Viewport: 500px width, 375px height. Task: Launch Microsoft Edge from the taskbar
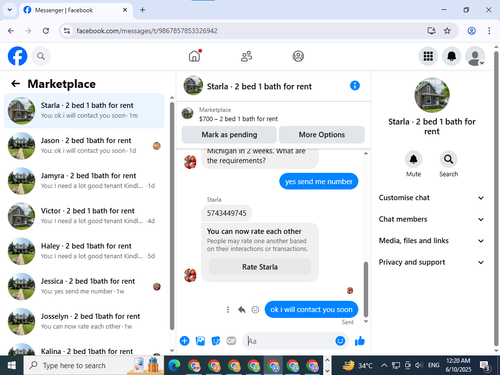point(174,366)
